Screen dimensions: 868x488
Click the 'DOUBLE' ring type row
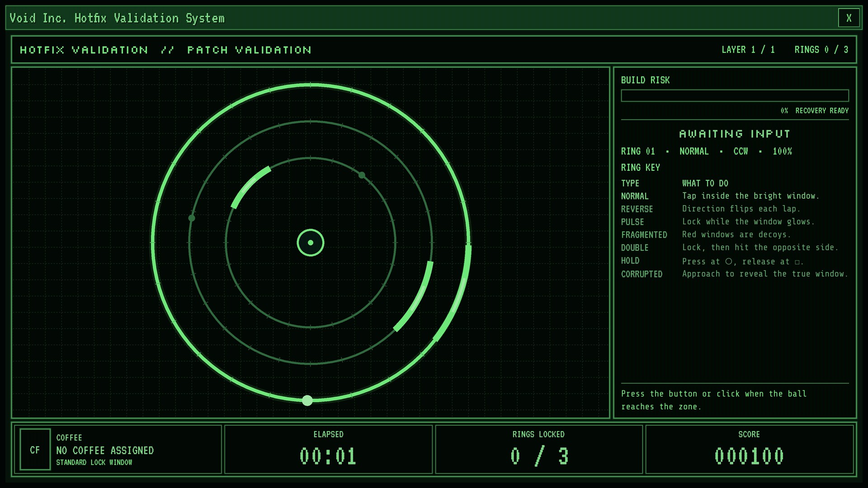735,248
